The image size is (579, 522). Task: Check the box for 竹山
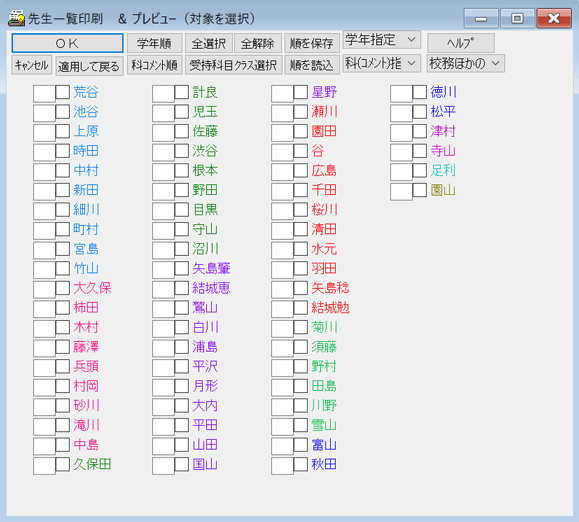62,268
